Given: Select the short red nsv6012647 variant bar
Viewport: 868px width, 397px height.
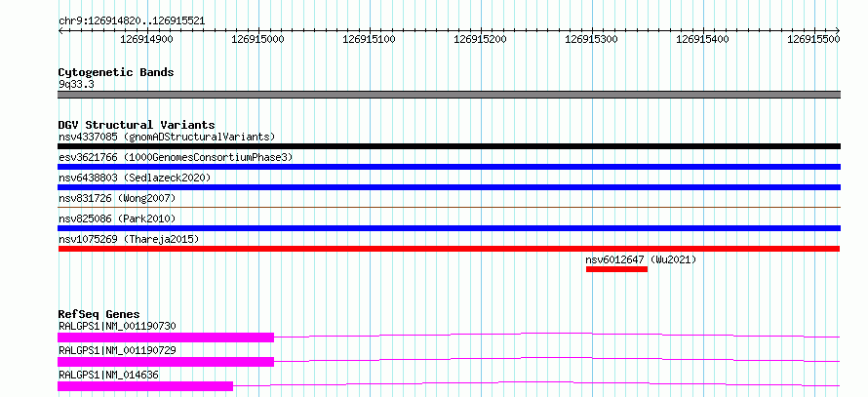Looking at the screenshot, I should pyautogui.click(x=616, y=269).
